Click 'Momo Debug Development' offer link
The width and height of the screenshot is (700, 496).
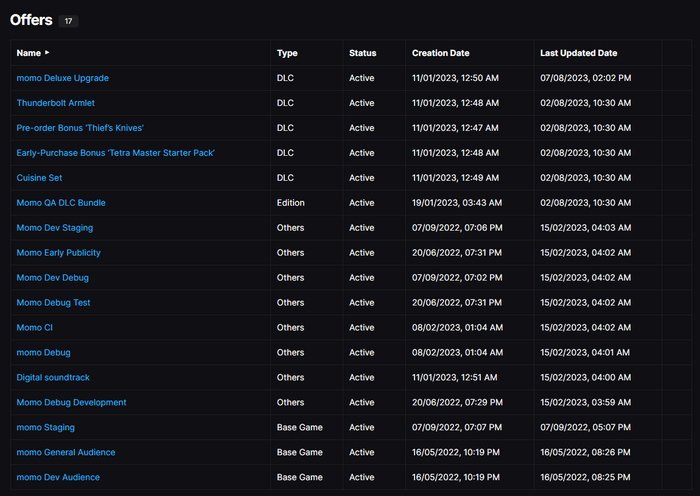pyautogui.click(x=71, y=403)
